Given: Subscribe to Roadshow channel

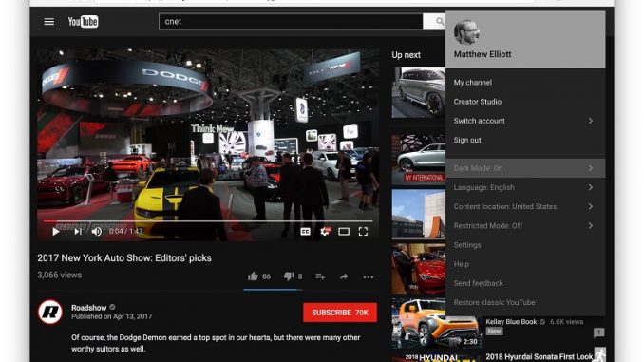Looking at the screenshot, I should coord(340,313).
